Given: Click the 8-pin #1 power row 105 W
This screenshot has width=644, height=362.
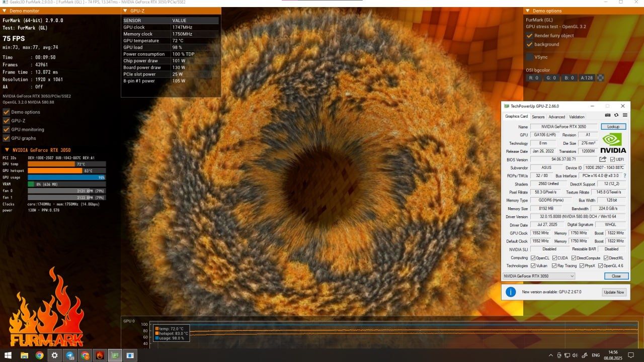Looking at the screenshot, I should click(x=171, y=81).
